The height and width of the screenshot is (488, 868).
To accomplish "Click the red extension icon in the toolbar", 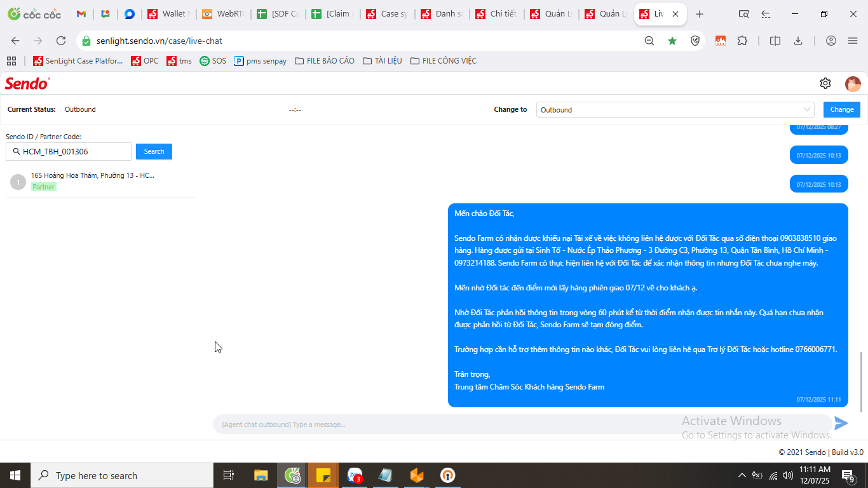I will 721,41.
